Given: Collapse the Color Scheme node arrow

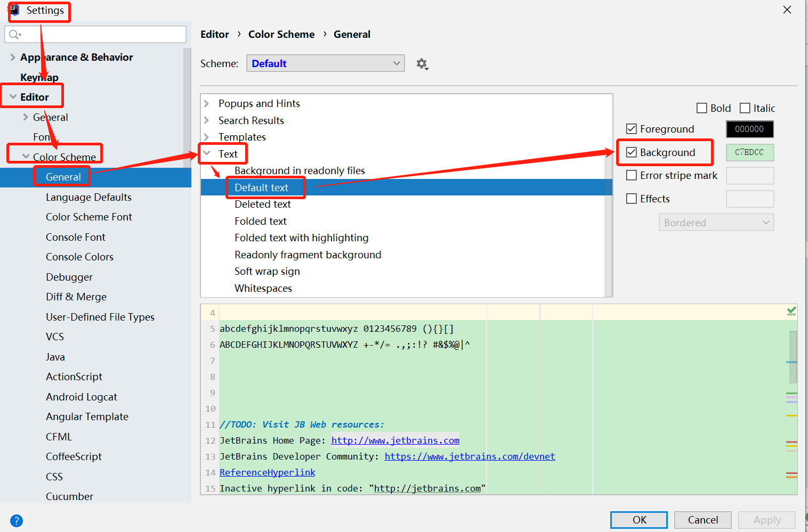Looking at the screenshot, I should [26, 157].
